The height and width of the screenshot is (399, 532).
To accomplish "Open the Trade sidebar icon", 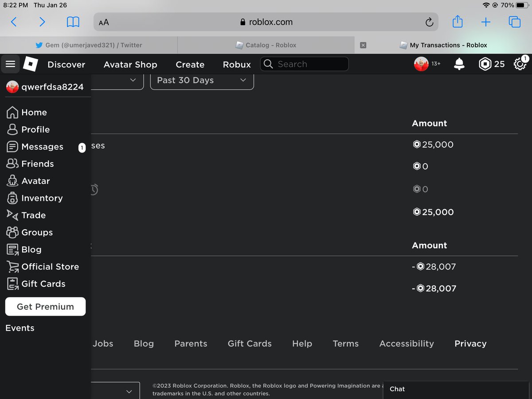I will 12,215.
